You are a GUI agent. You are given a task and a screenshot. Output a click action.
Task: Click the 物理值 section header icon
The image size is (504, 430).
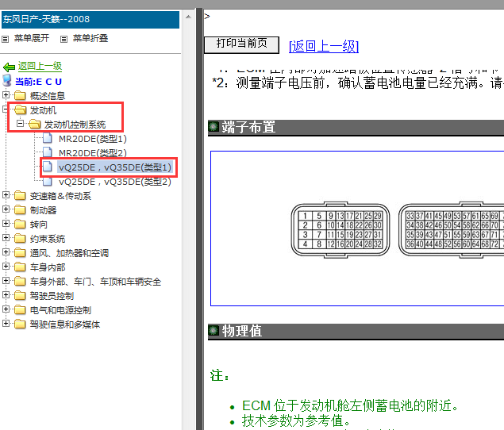tap(214, 330)
